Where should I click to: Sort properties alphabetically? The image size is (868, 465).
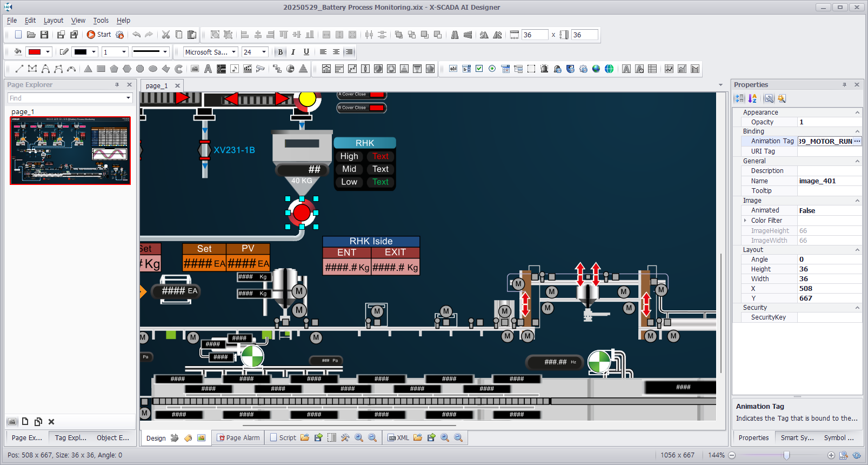[x=752, y=98]
